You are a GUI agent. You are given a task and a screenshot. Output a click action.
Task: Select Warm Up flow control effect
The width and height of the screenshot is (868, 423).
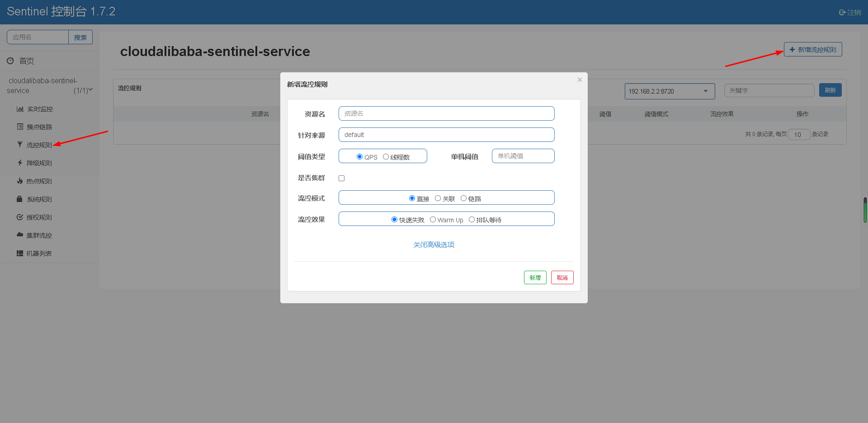(x=433, y=220)
